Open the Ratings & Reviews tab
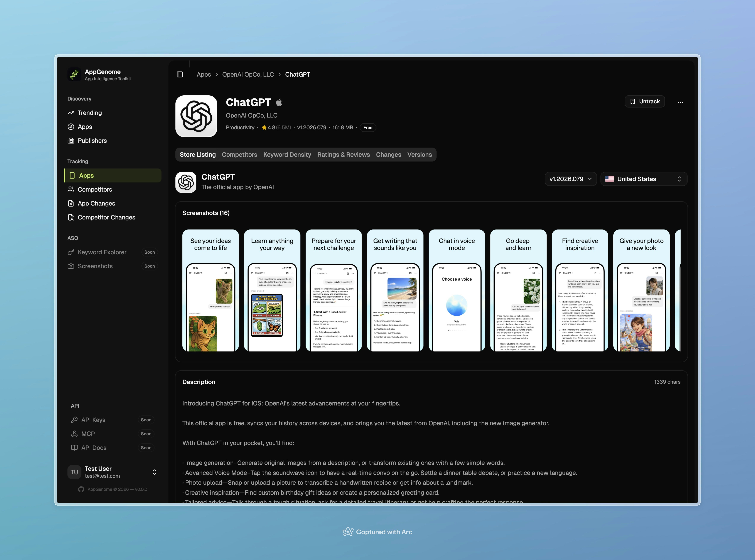The height and width of the screenshot is (560, 755). tap(343, 155)
